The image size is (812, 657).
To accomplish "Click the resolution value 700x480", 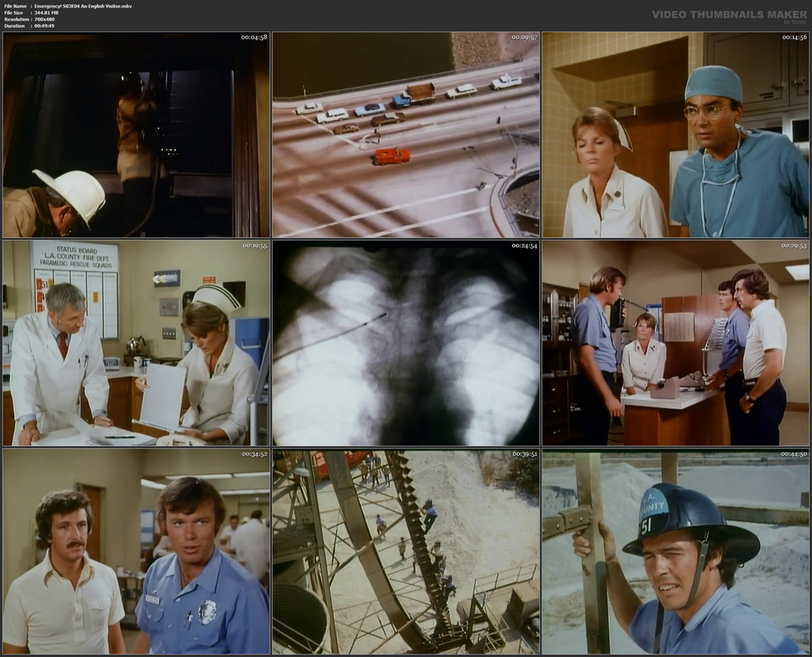I will click(x=44, y=19).
